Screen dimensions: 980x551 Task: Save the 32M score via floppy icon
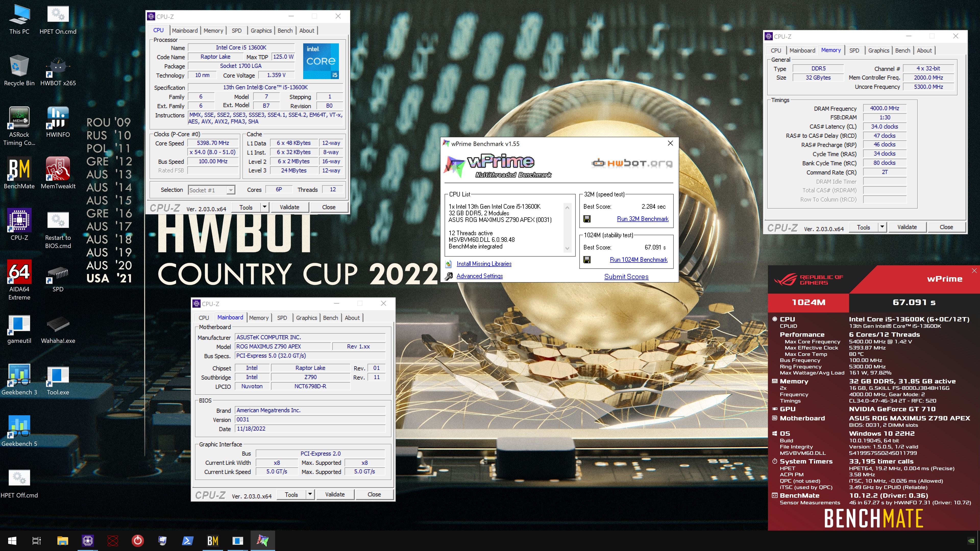click(x=587, y=219)
